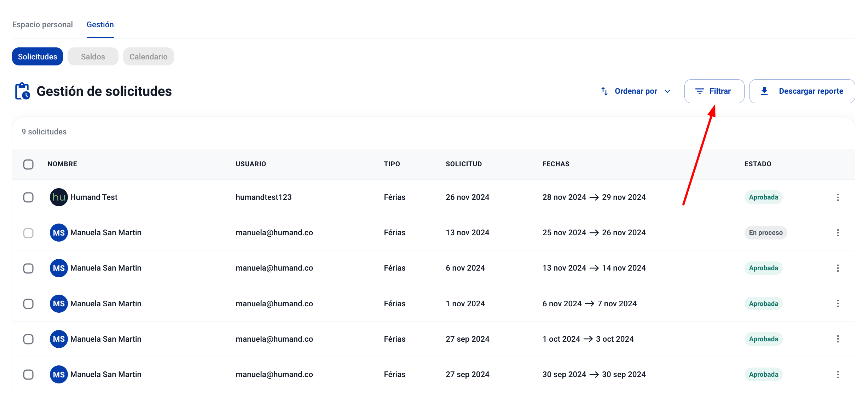Toggle the select-all checkbox in the header

point(28,164)
